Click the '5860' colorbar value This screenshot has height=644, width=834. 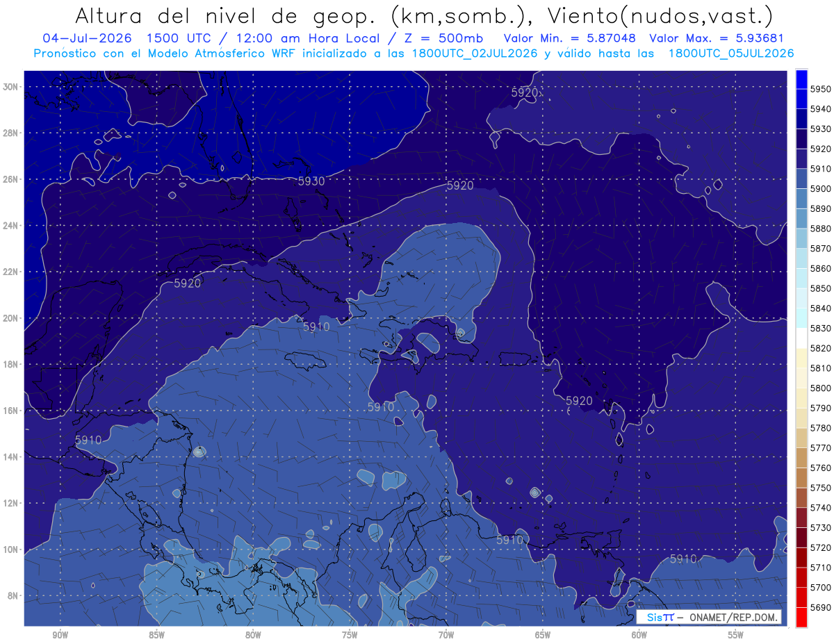click(x=820, y=268)
